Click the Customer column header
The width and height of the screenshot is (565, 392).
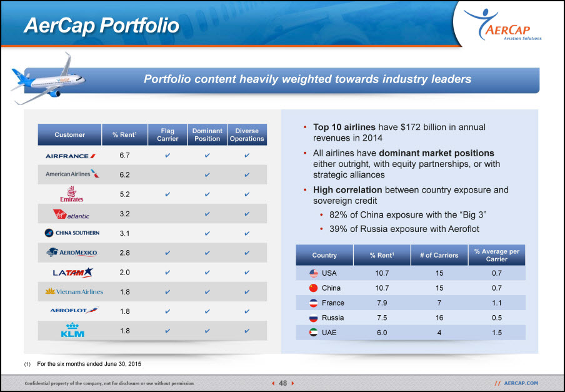tap(69, 135)
